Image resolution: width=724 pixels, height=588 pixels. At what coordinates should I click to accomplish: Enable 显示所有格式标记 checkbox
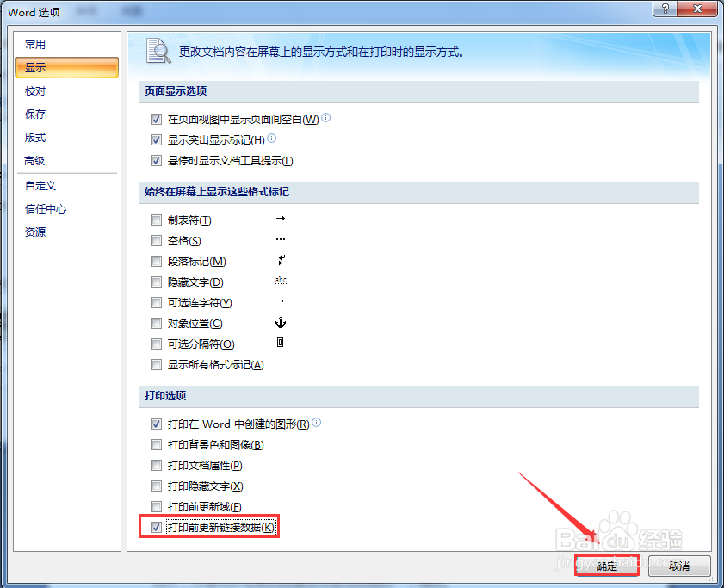pos(156,365)
